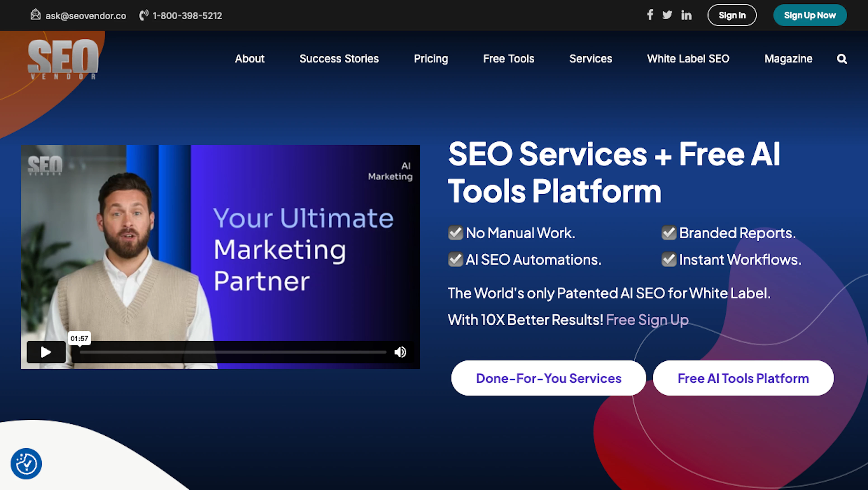Open Twitter profile from the header

point(668,15)
